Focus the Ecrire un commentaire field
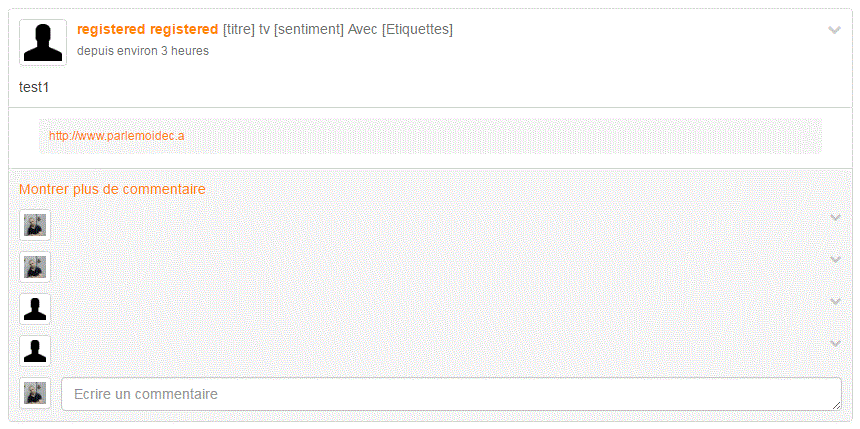The image size is (860, 429). tap(451, 394)
